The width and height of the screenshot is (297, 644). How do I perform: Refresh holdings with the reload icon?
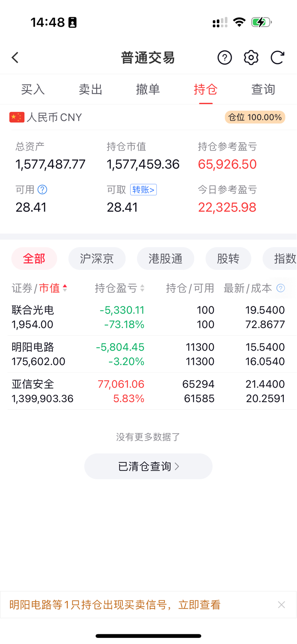pyautogui.click(x=277, y=58)
